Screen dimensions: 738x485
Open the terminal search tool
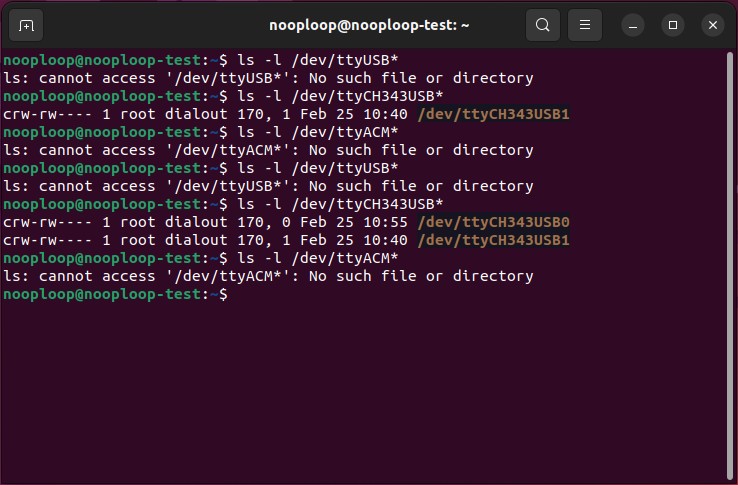tap(542, 25)
